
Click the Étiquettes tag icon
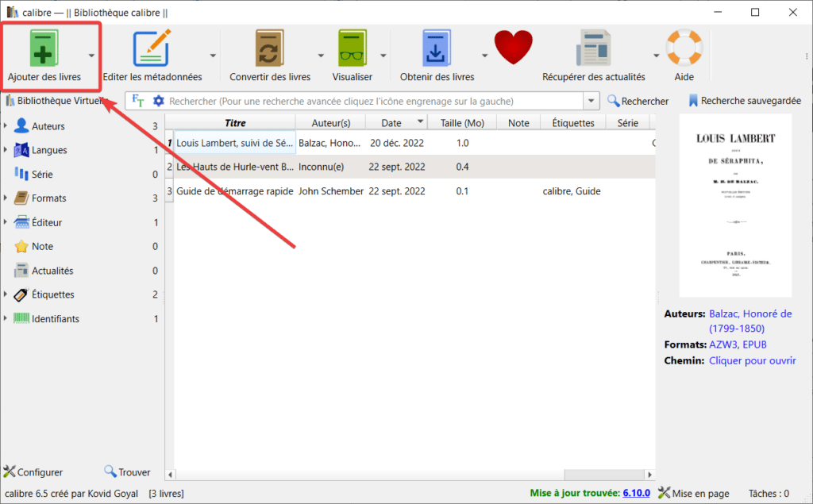point(21,294)
